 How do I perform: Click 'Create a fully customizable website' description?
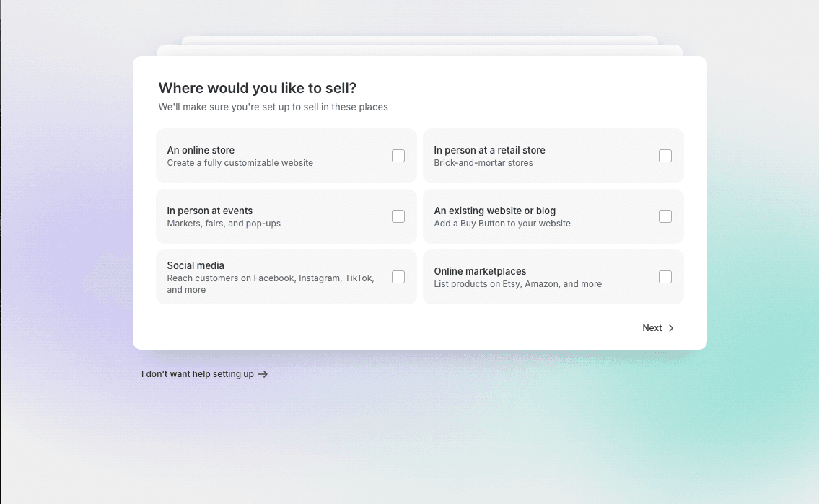(x=240, y=163)
